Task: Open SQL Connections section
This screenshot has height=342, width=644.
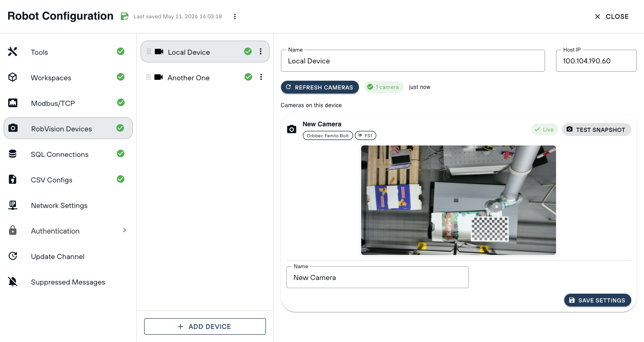Action: tap(68, 154)
